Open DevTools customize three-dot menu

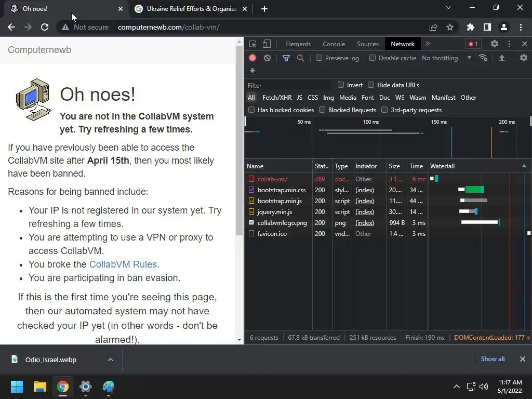(509, 44)
